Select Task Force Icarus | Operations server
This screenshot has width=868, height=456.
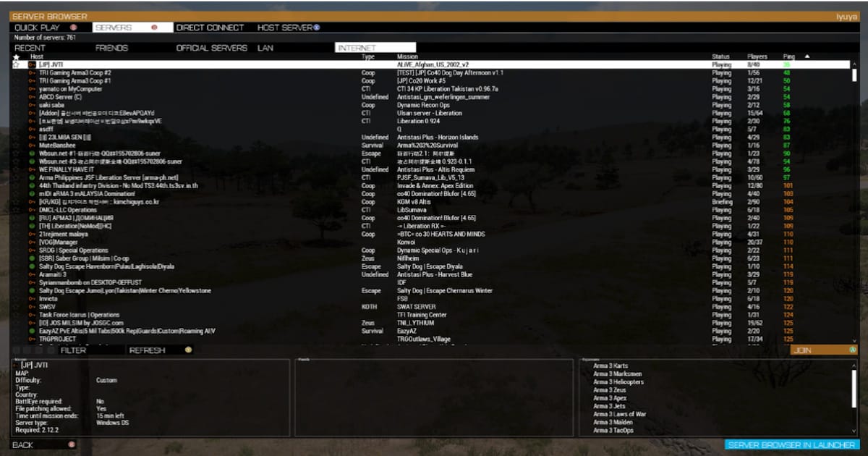(430, 315)
